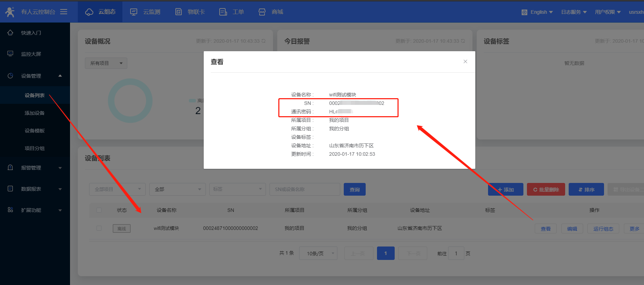Expand the 报警管理 sidebar section

click(35, 168)
